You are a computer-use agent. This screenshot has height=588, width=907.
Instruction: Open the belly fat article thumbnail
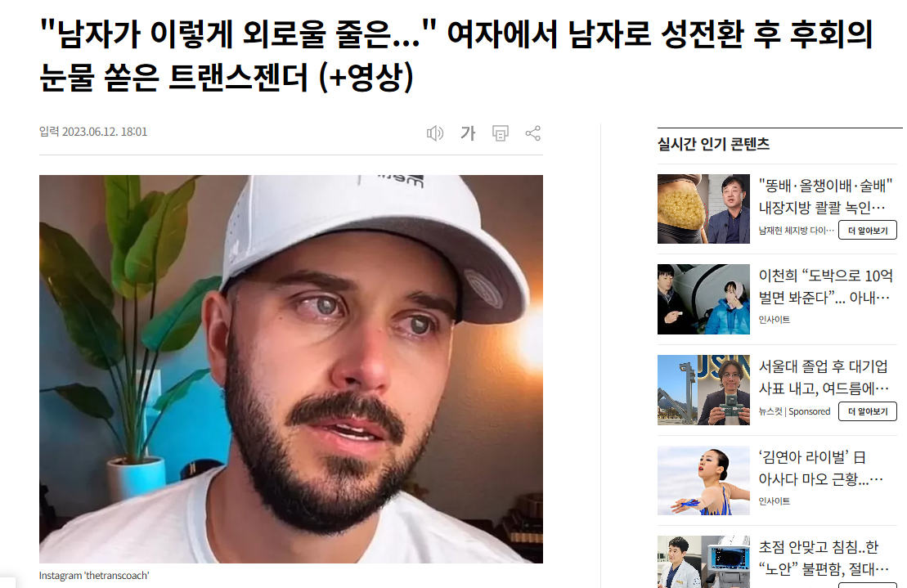[x=703, y=209]
